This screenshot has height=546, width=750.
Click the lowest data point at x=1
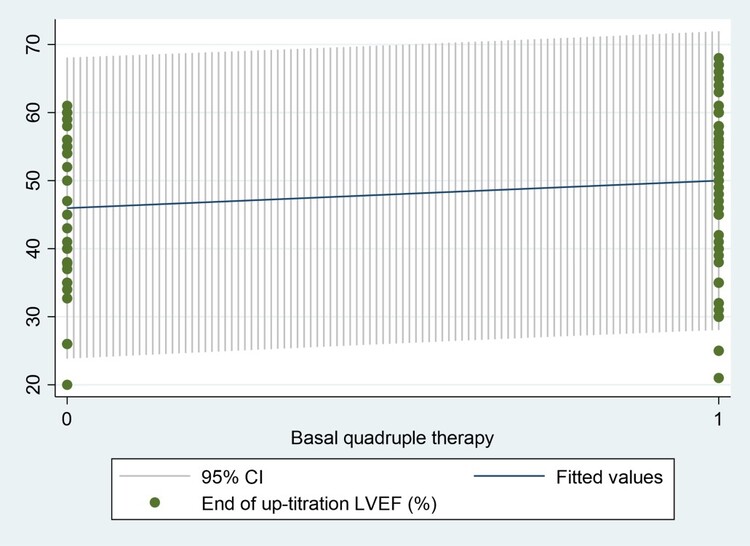point(718,377)
